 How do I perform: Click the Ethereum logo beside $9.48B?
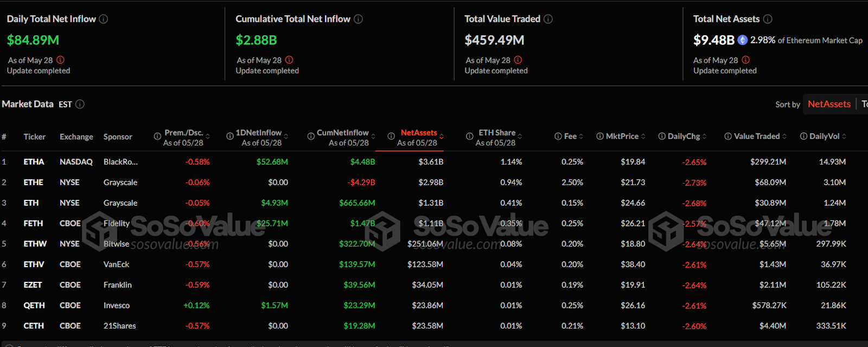[743, 40]
